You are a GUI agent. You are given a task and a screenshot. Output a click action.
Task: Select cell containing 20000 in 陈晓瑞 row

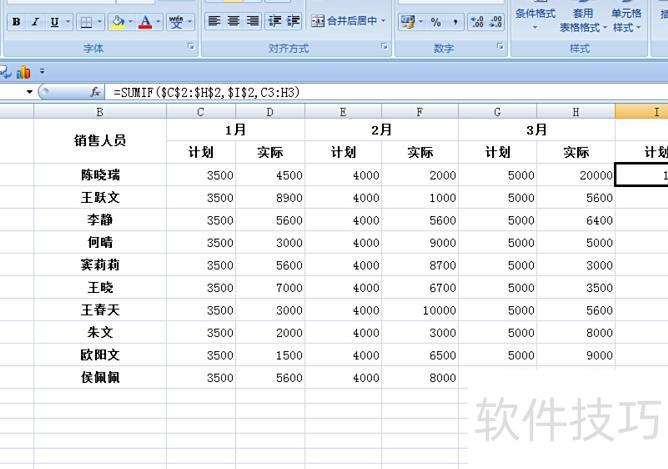click(x=576, y=175)
